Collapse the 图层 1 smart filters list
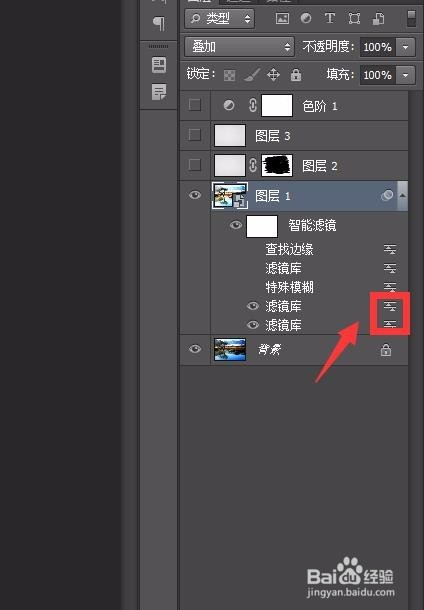 402,195
